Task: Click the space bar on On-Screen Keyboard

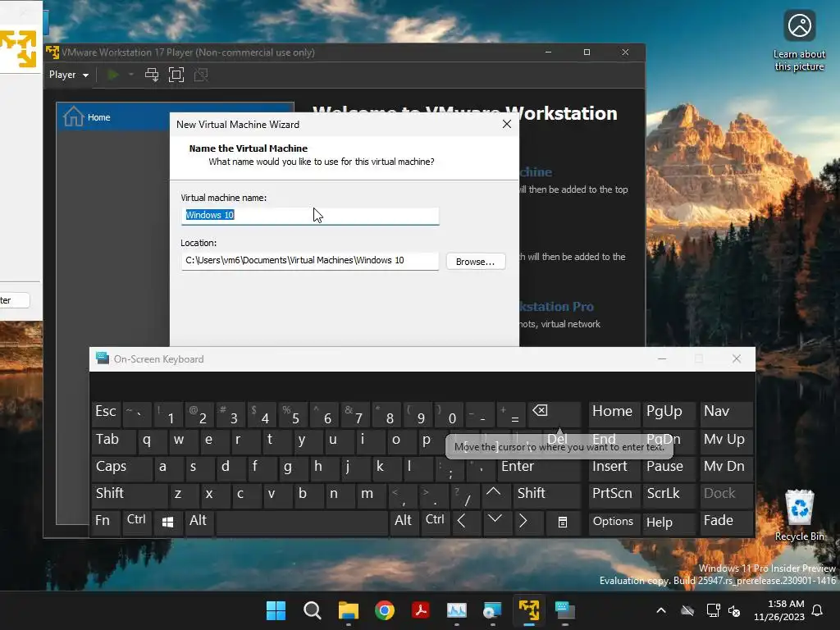Action: 302,521
